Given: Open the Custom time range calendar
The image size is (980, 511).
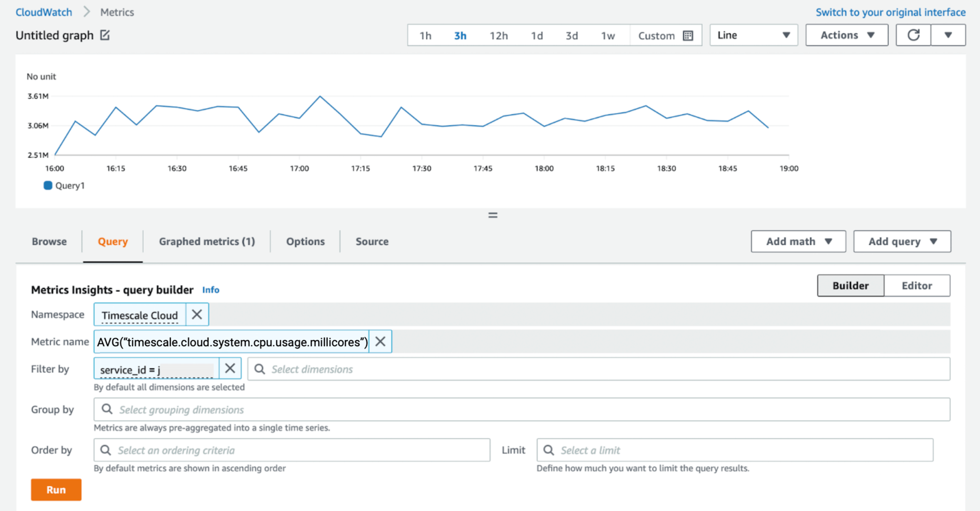Looking at the screenshot, I should tap(665, 35).
